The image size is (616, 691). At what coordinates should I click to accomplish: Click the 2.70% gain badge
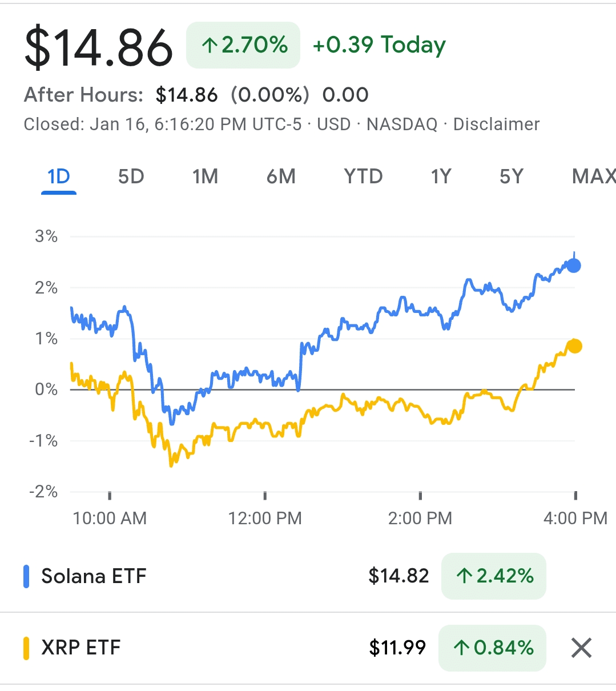pos(243,45)
